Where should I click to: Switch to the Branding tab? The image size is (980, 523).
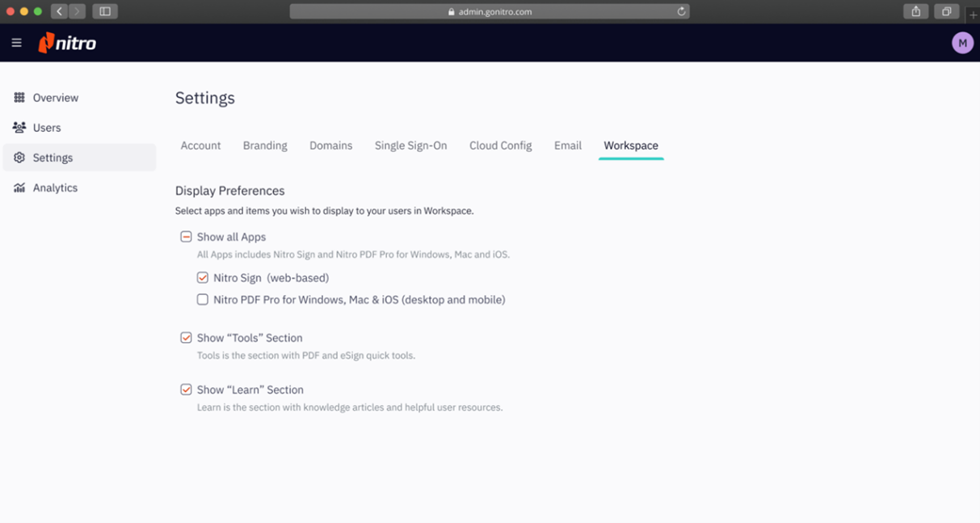pyautogui.click(x=264, y=146)
